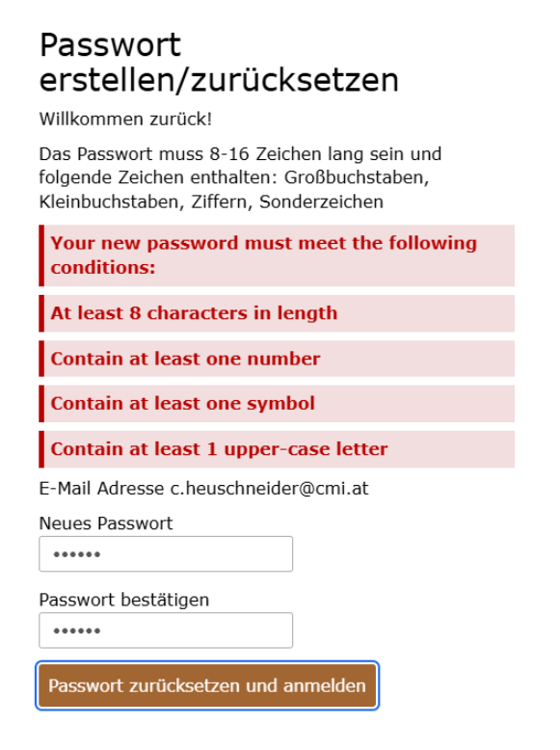Image resolution: width=560 pixels, height=750 pixels.
Task: Click Passwort zurücksetzen und anmelden button
Action: point(207,685)
